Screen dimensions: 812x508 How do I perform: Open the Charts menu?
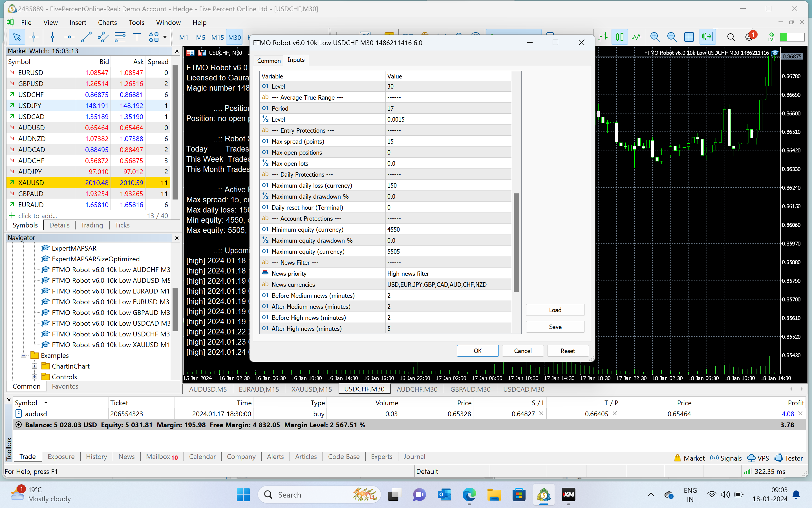(107, 22)
